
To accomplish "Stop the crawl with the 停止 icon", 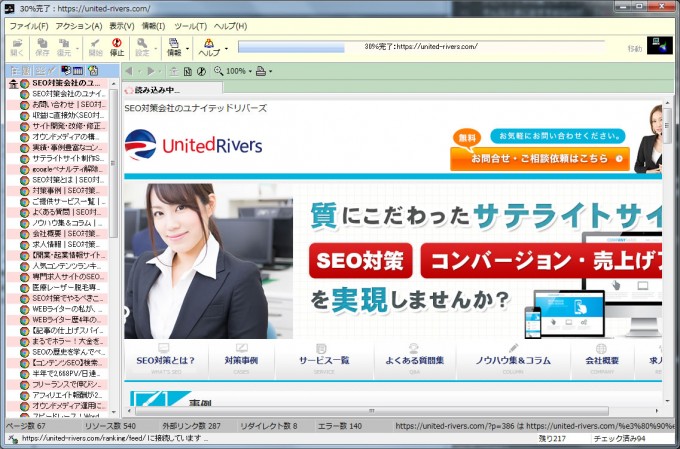I will 117,47.
